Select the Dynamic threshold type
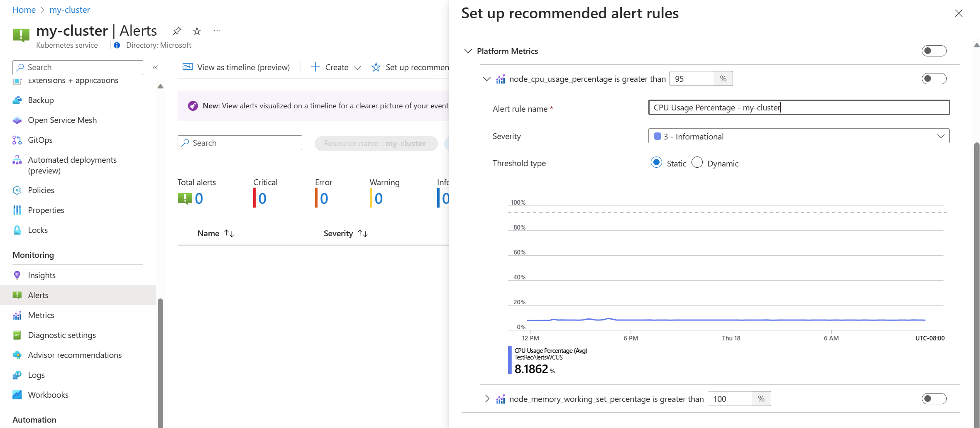980x428 pixels. [x=697, y=163]
